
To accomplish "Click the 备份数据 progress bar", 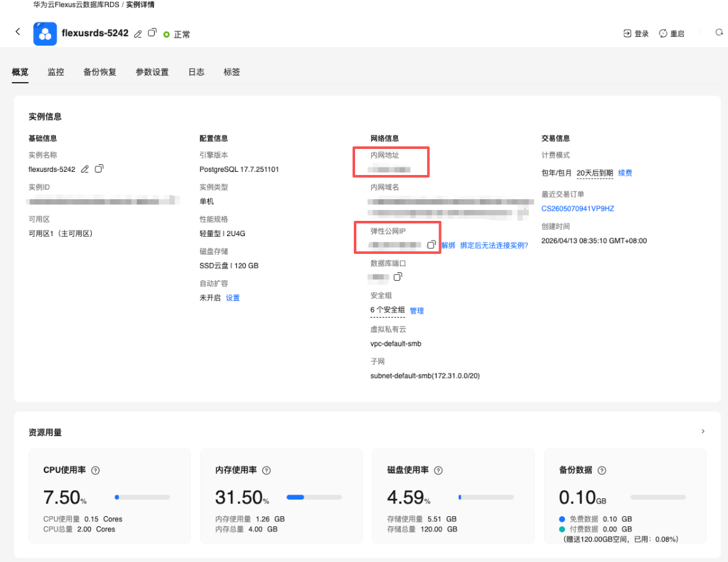I will click(658, 497).
